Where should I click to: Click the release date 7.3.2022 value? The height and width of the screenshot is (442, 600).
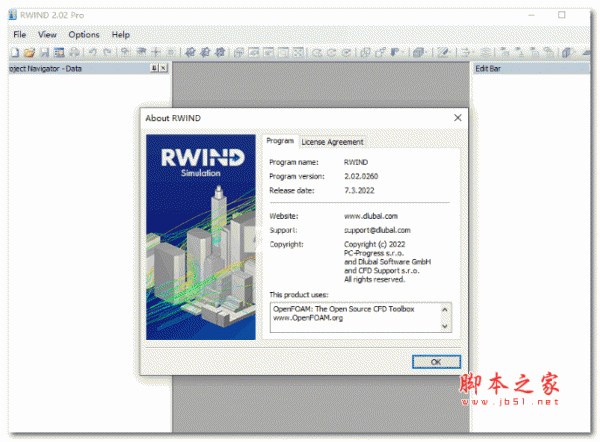click(x=359, y=190)
